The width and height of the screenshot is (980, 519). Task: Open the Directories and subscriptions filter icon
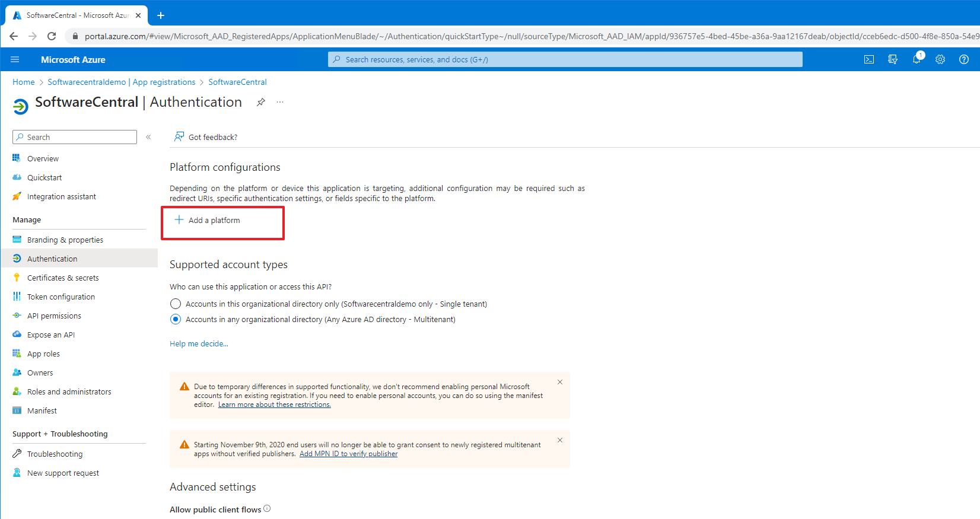tap(893, 59)
